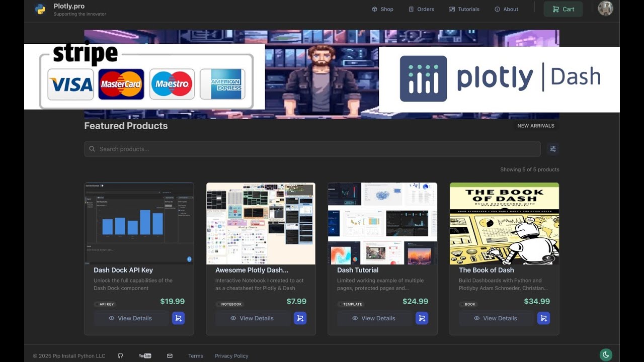
Task: Open the Orders page
Action: point(421,9)
